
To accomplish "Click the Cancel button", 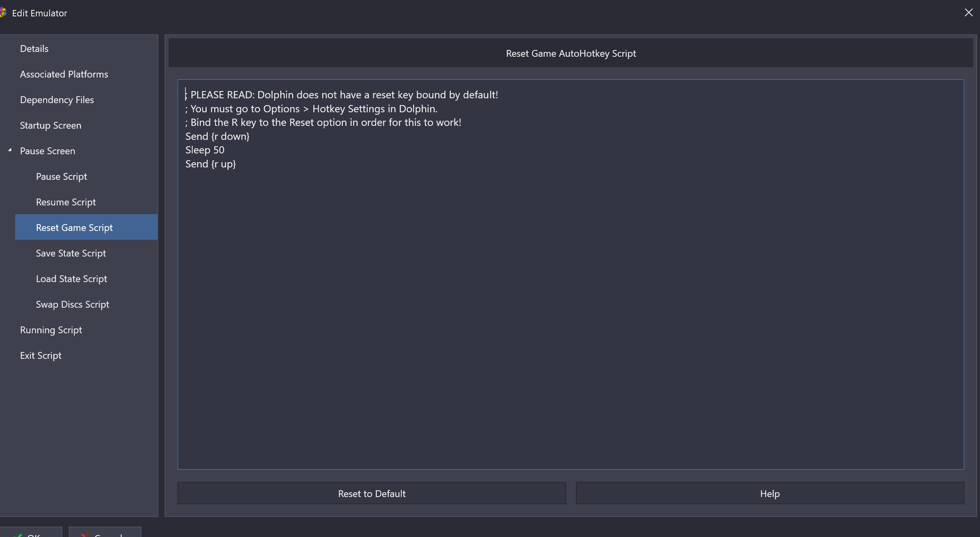I will (105, 532).
